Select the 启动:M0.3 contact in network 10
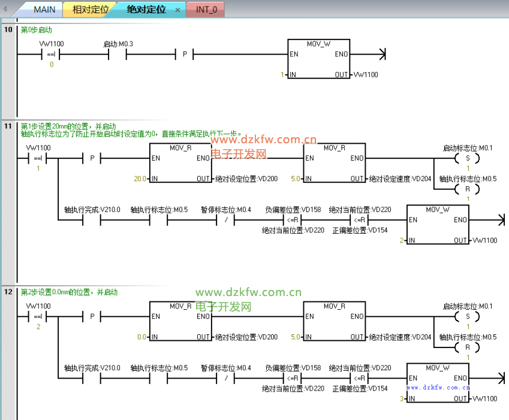 pyautogui.click(x=118, y=55)
